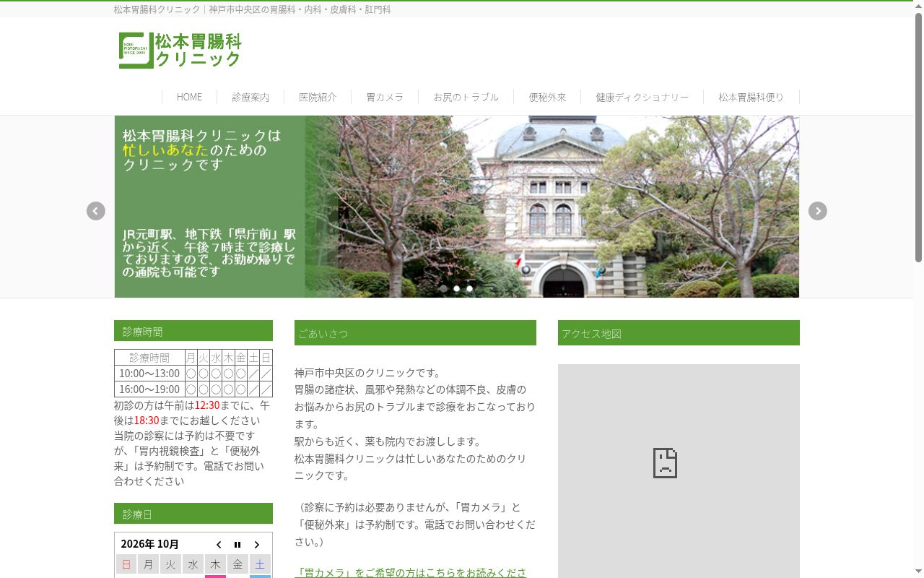
Task: Click the calendar's 日 weekday header
Action: tap(126, 564)
